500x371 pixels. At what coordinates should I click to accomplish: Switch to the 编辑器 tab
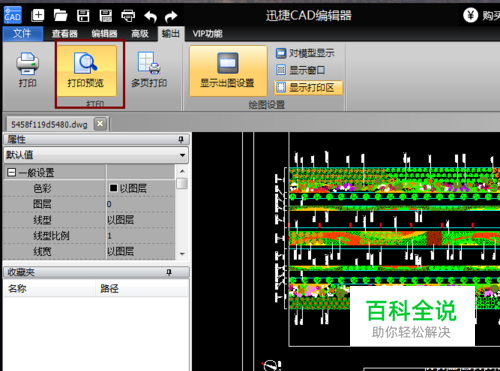point(104,34)
